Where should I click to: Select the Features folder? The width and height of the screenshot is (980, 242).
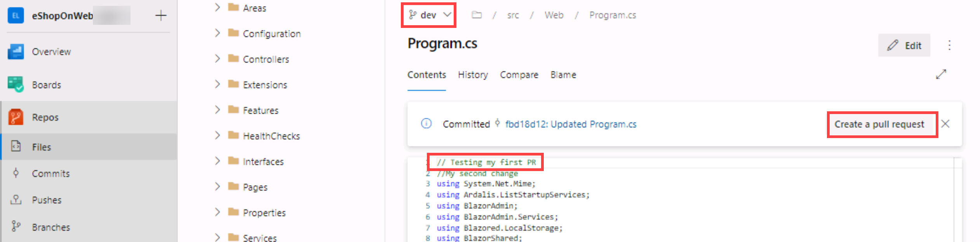[x=261, y=111]
